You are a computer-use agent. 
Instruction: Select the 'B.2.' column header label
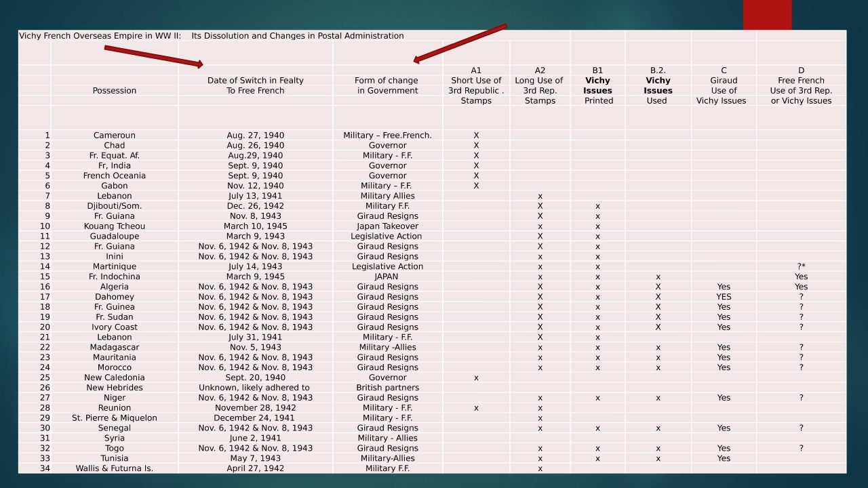click(658, 70)
